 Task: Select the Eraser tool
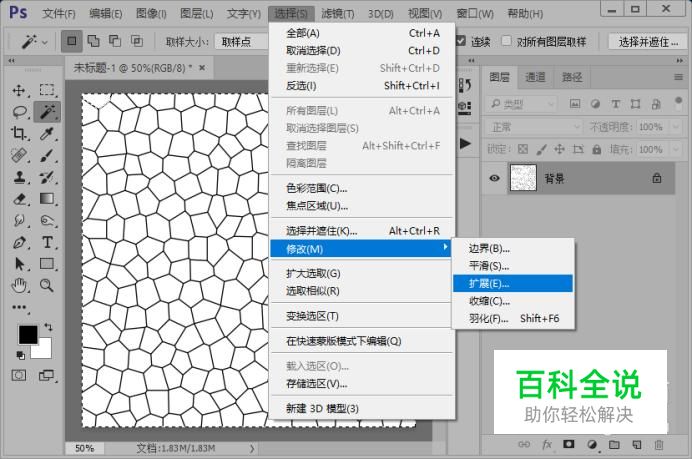point(19,199)
